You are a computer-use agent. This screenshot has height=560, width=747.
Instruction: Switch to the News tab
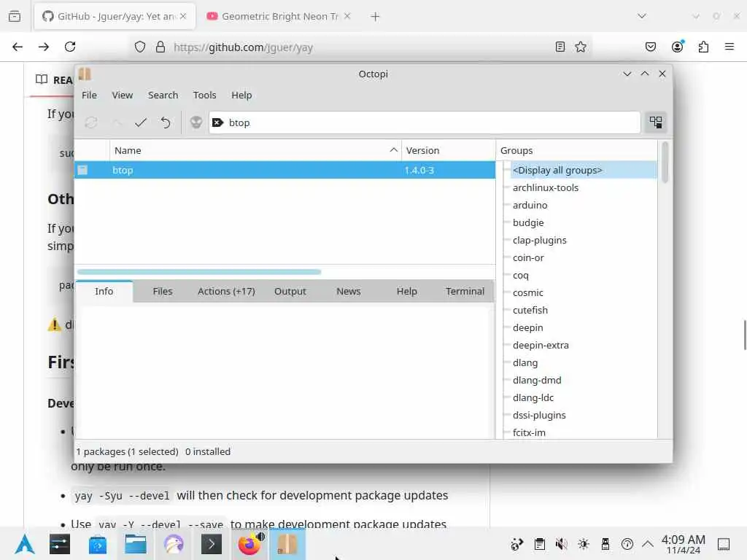348,292
